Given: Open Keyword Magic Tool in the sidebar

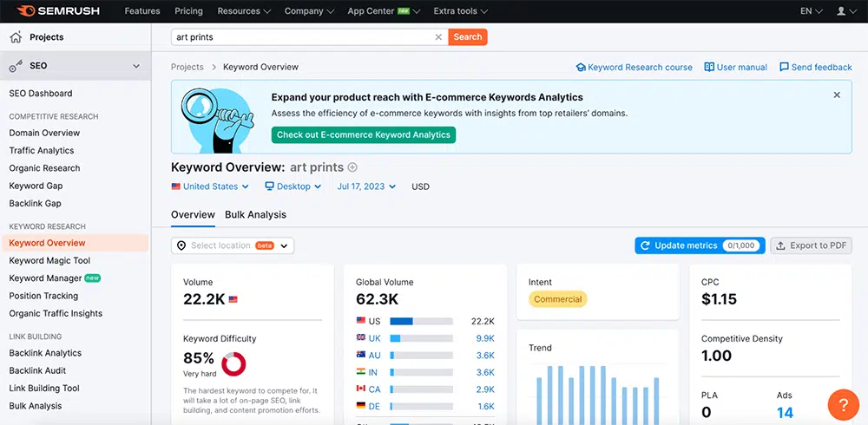Looking at the screenshot, I should click(49, 261).
